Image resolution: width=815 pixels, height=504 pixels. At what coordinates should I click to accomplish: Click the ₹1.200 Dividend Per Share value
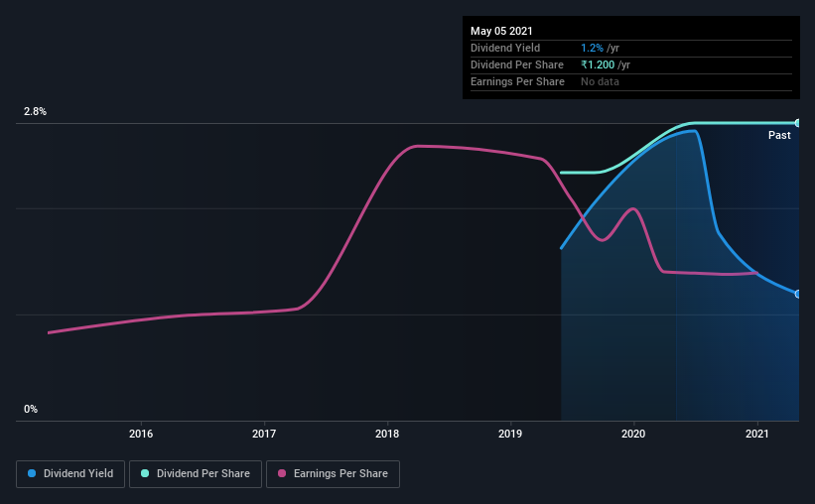[x=598, y=64]
